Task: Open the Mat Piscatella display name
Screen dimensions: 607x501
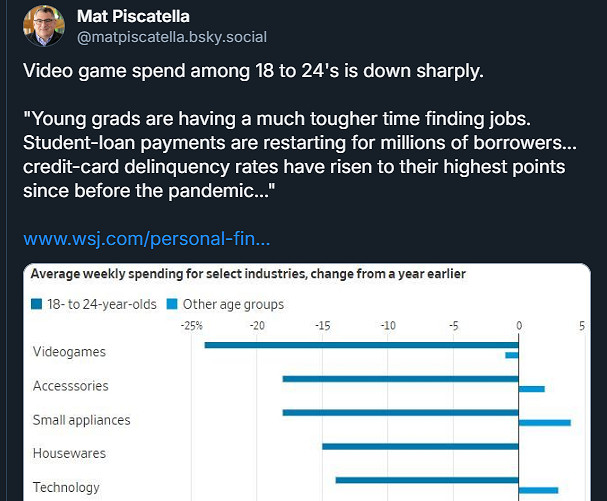Action: click(x=136, y=17)
